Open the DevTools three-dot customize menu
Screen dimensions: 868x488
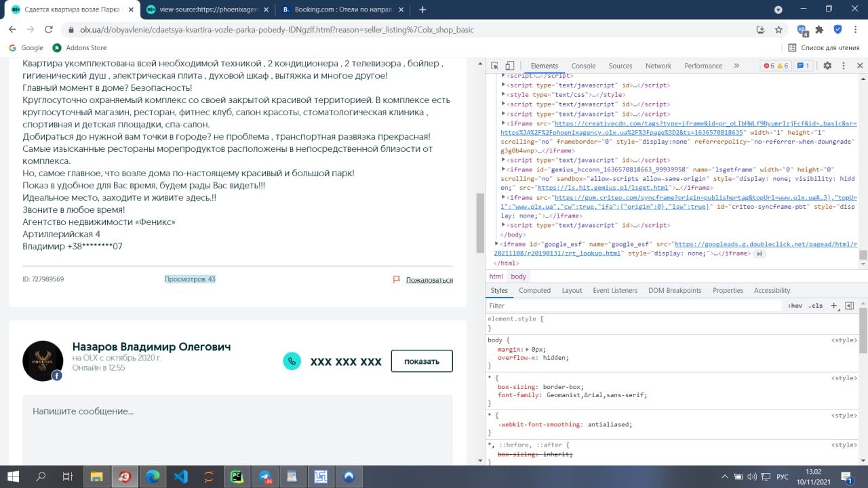844,66
